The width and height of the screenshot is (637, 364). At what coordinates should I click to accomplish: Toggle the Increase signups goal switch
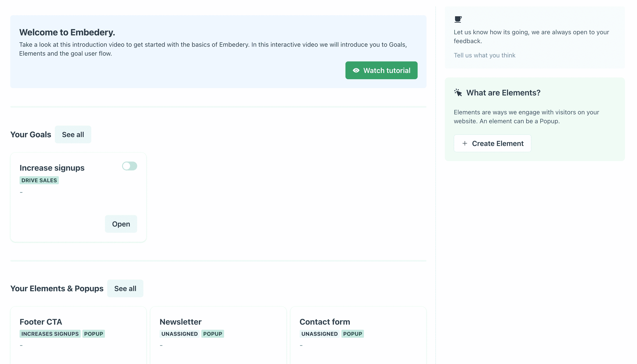pos(130,166)
